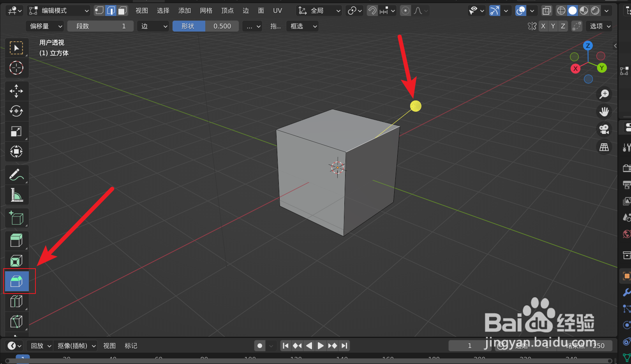Play the animation forward

321,346
